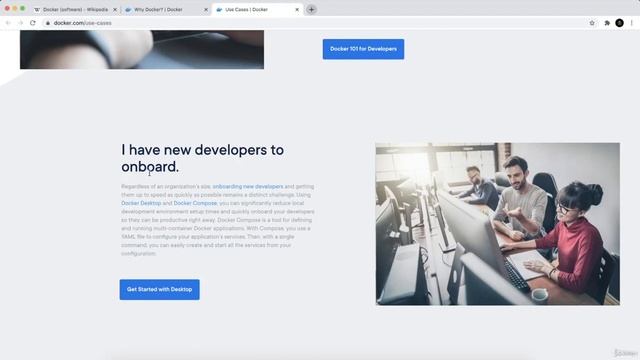Click the cropped photo above the heading

coord(142,49)
